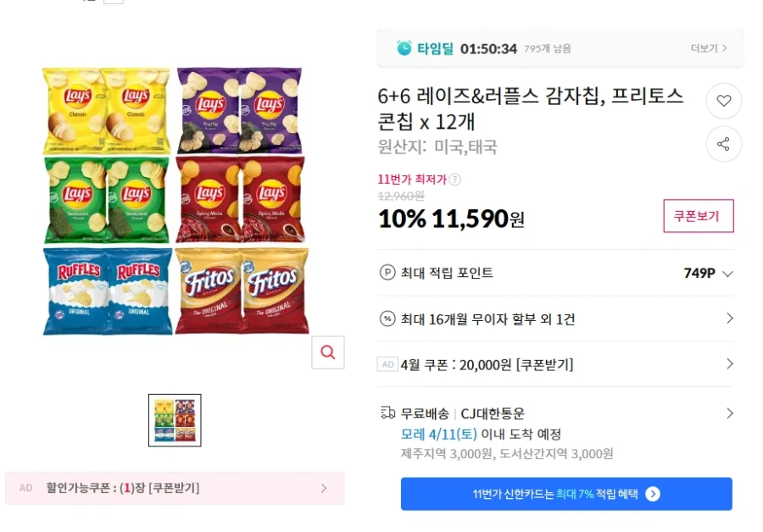
Task: Open the 할인가능쿠폰 banner chevron
Action: (x=324, y=489)
